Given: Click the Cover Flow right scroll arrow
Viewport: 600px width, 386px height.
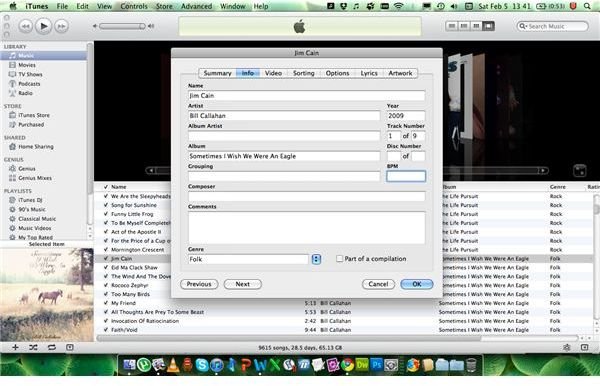Looking at the screenshot, I should click(x=543, y=171).
